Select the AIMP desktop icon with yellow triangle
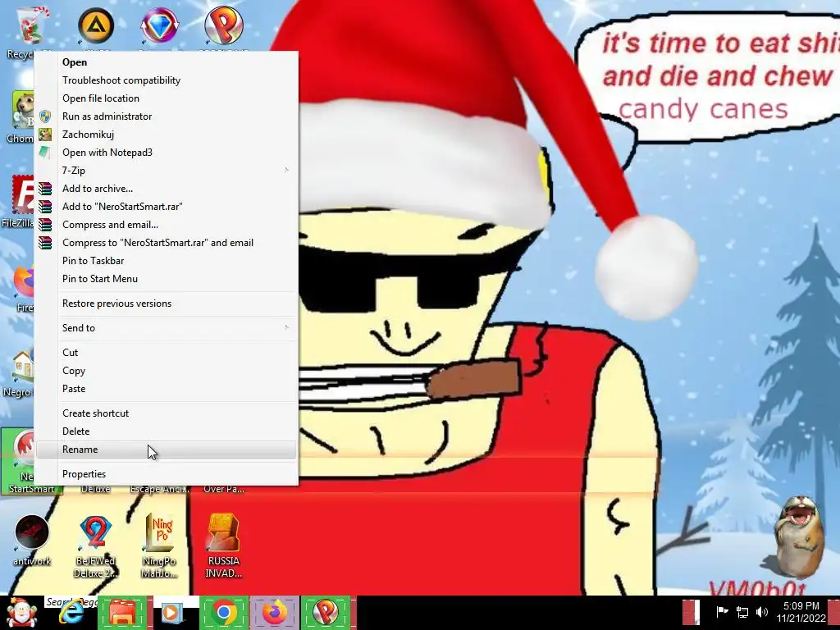 [96, 25]
